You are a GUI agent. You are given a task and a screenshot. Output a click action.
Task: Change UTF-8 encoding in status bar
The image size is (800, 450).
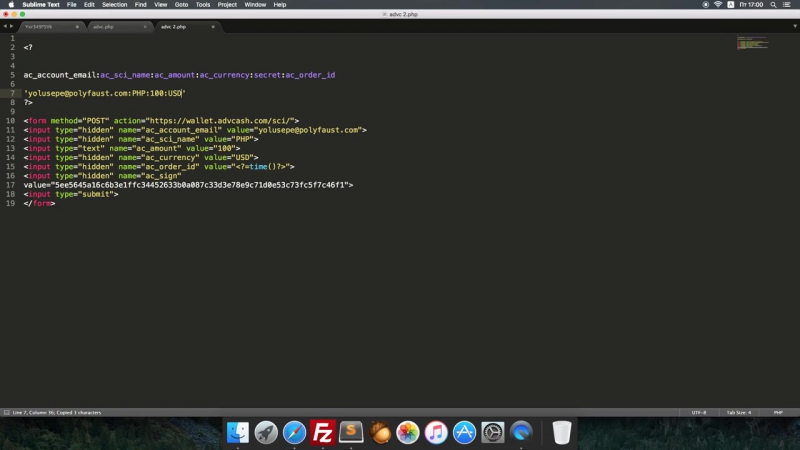click(698, 412)
